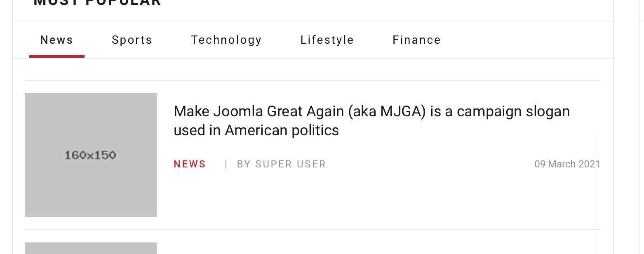This screenshot has height=254, width=644.
Task: Click the active News tab
Action: tap(56, 40)
